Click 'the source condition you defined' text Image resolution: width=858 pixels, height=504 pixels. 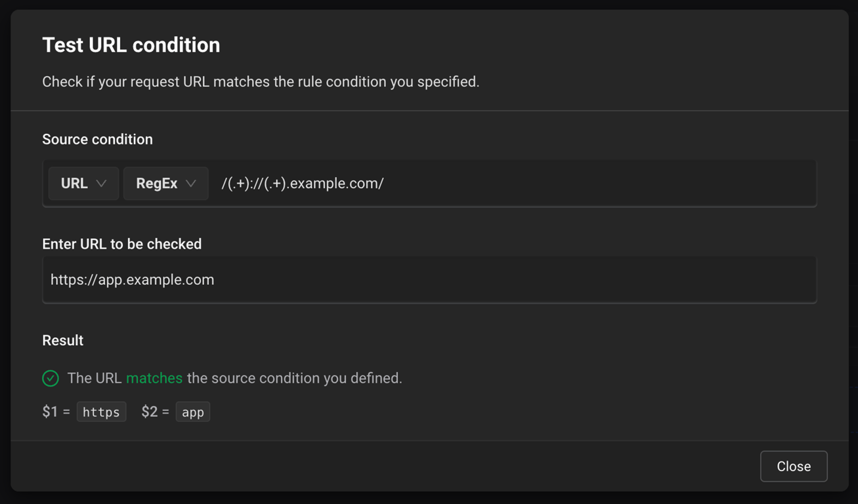tap(294, 378)
